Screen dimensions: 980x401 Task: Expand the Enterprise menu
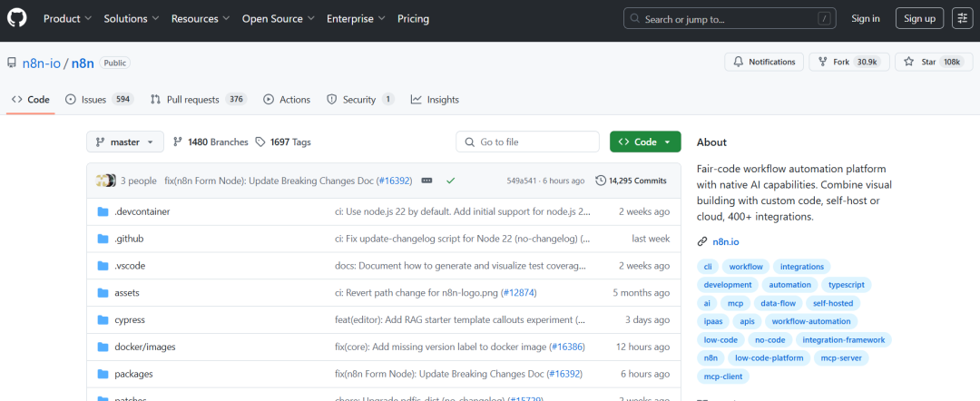356,19
